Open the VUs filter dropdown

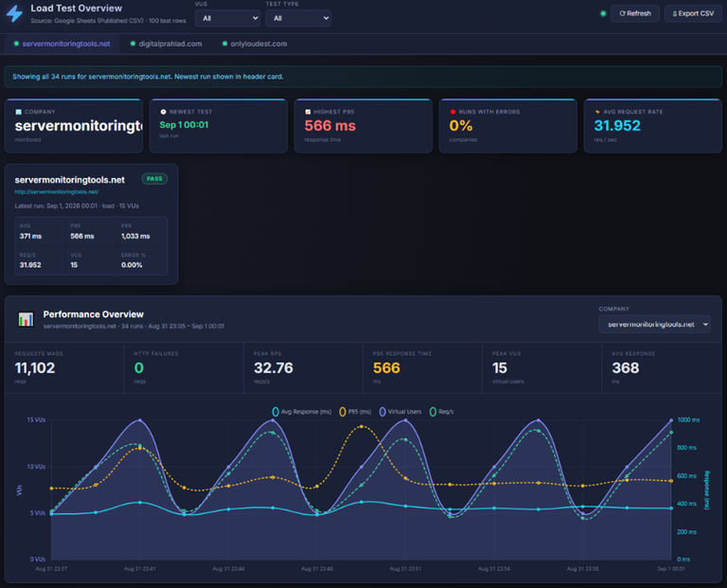coord(227,18)
